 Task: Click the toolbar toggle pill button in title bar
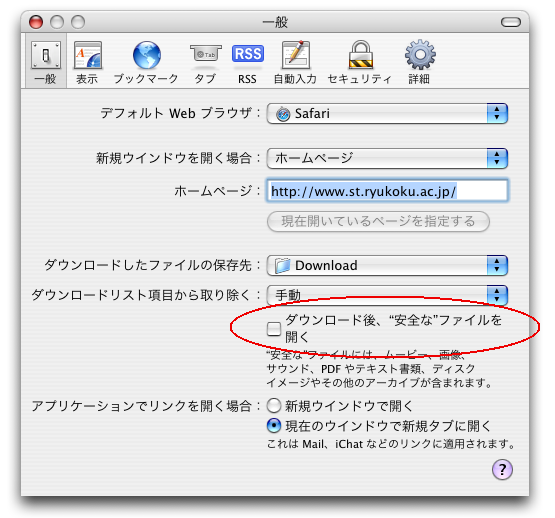511,22
